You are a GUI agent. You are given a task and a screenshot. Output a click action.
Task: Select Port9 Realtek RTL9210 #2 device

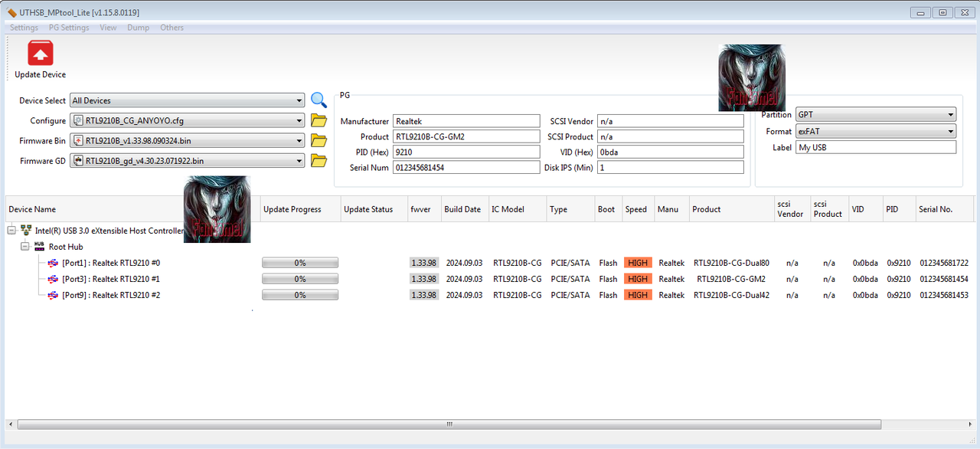click(x=111, y=295)
